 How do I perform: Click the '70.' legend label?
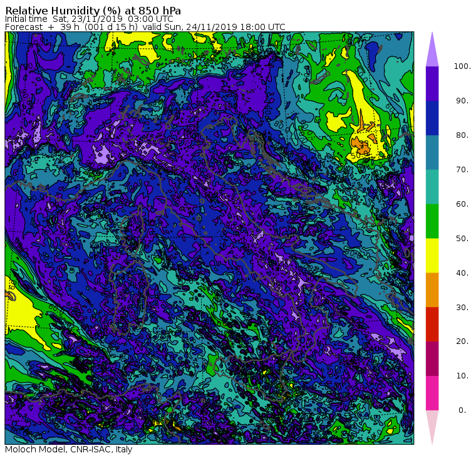coord(462,169)
